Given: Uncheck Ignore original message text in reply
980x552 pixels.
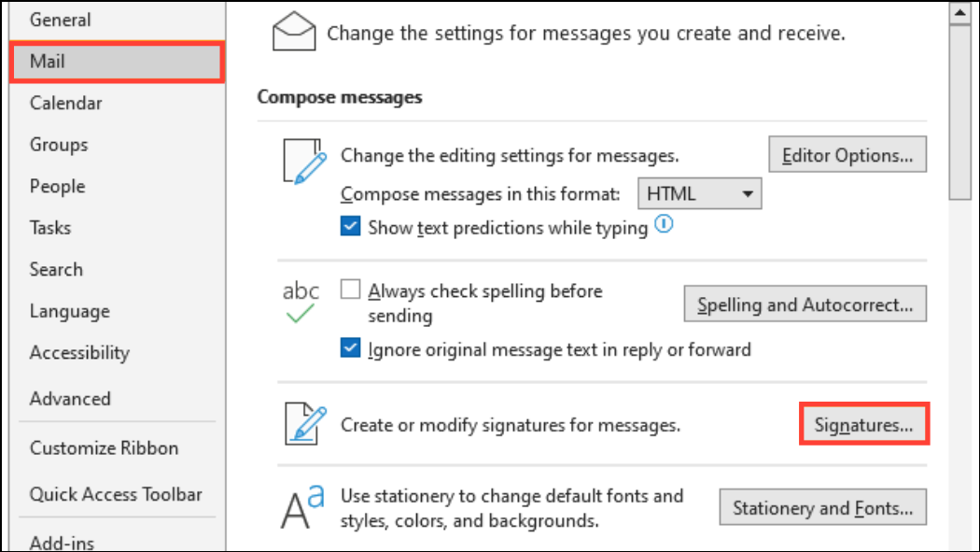Looking at the screenshot, I should (x=351, y=347).
